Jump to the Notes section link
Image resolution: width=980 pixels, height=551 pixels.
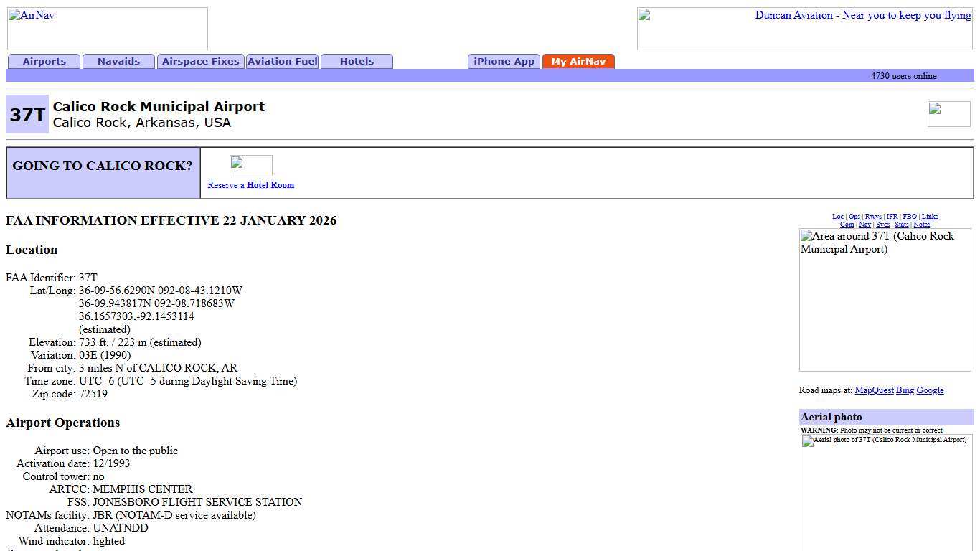tap(921, 225)
